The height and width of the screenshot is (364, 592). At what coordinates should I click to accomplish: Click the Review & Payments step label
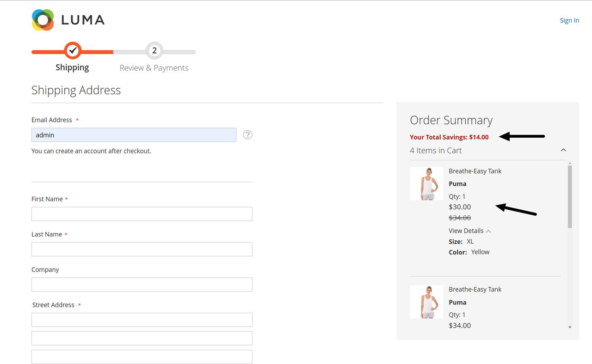point(154,68)
